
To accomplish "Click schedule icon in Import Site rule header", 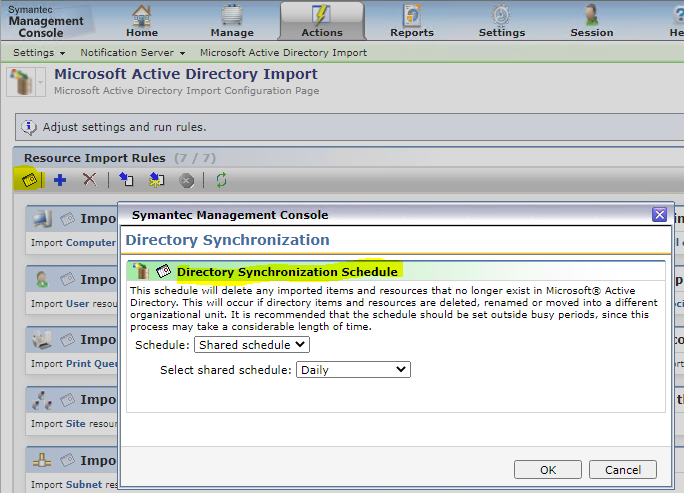I will 67,400.
